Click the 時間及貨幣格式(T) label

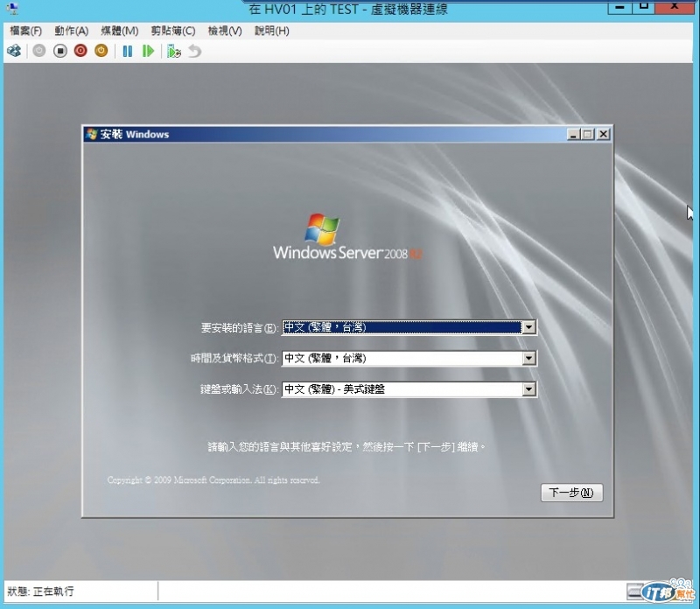click(x=234, y=359)
